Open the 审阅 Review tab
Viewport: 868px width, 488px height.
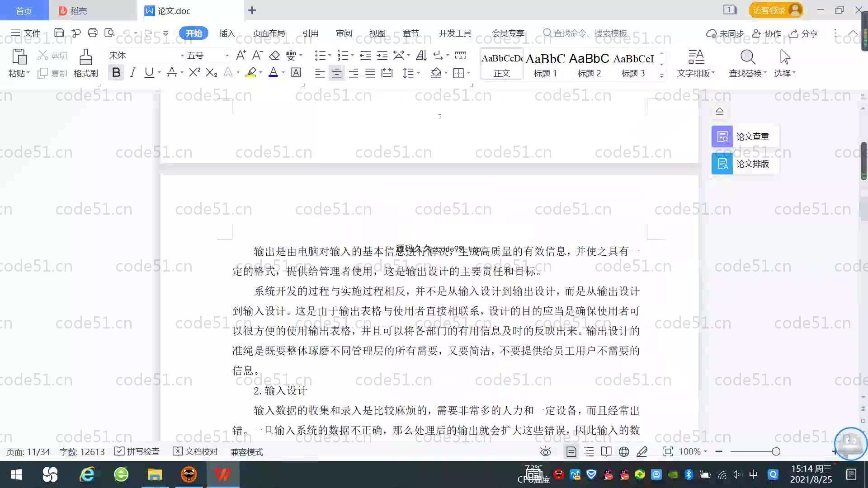click(x=344, y=33)
